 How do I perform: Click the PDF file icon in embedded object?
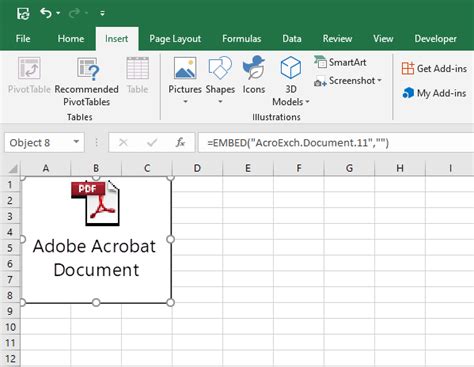pos(95,203)
